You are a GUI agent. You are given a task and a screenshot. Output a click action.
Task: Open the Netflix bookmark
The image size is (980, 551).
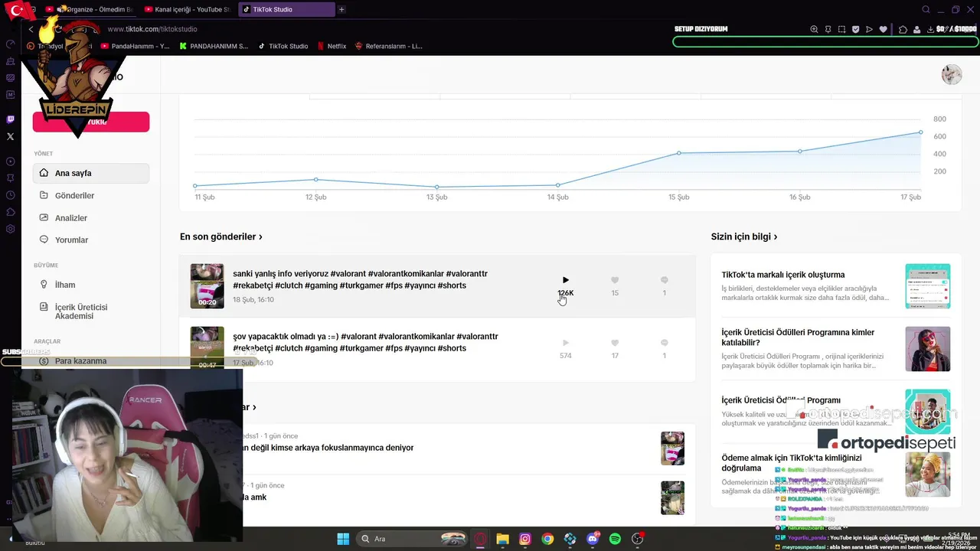tap(332, 46)
